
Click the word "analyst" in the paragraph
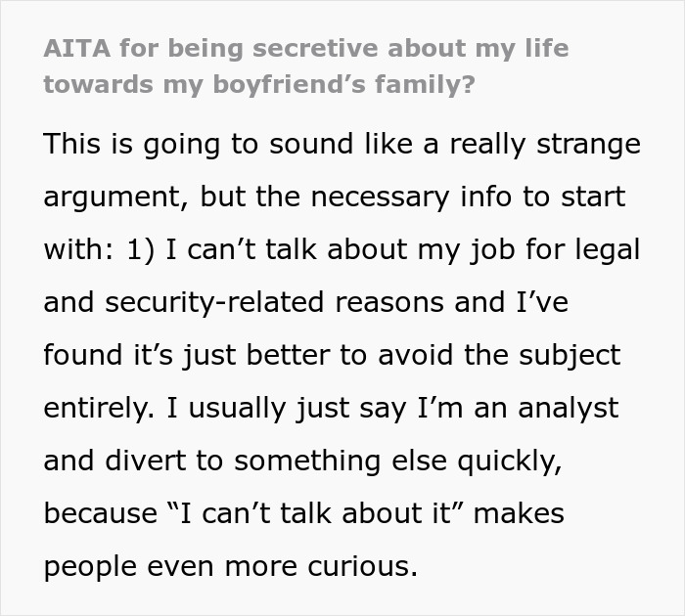(x=568, y=409)
